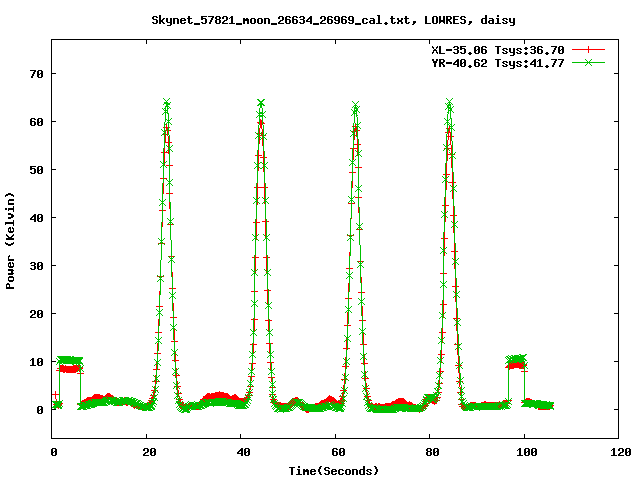The image size is (640, 480).
Task: Click x-axis tick label 20
Action: click(x=149, y=452)
